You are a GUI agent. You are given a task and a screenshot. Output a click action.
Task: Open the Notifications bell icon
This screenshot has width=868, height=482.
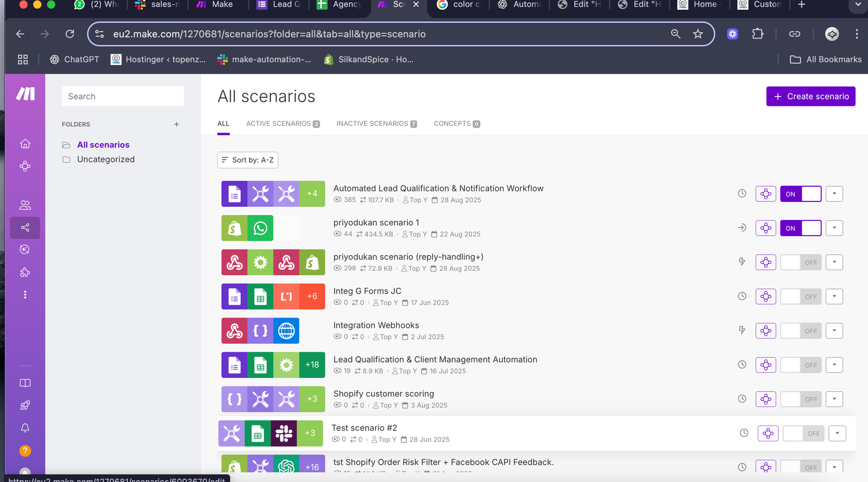(x=25, y=428)
